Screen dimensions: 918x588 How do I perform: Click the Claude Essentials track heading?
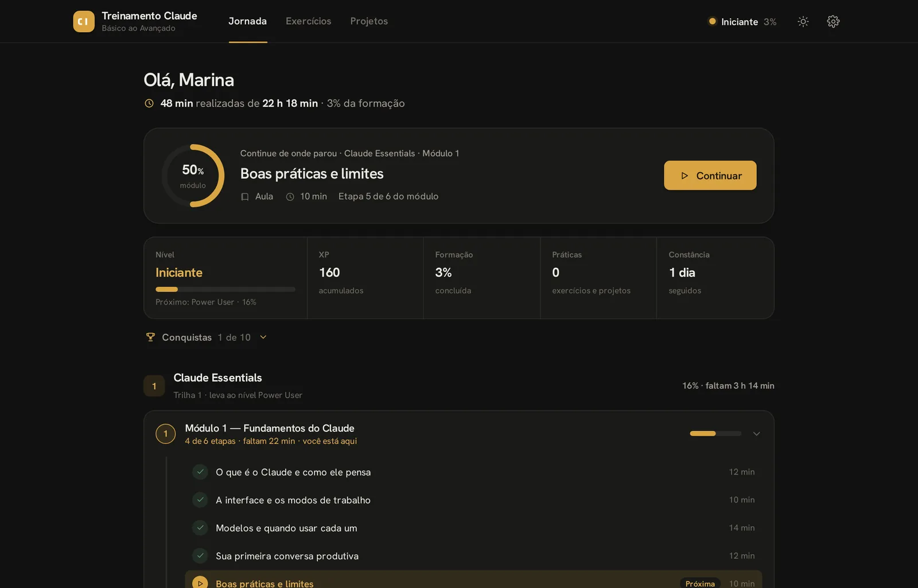pos(217,377)
